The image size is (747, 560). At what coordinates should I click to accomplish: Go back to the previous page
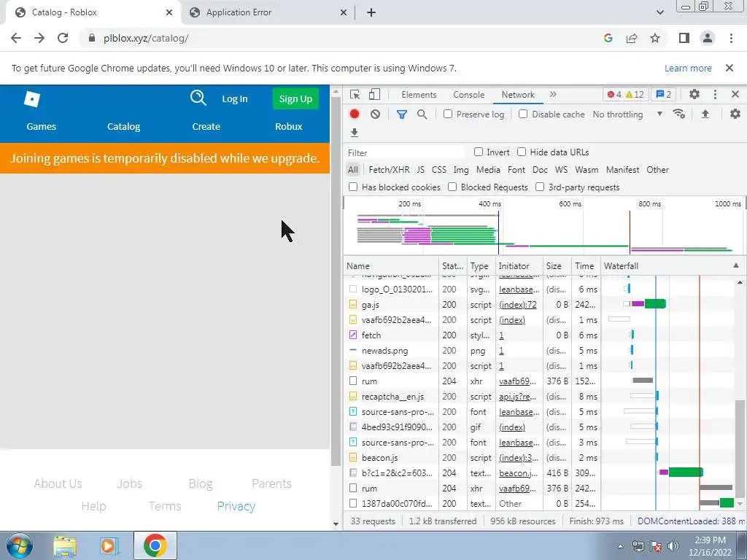(x=16, y=38)
